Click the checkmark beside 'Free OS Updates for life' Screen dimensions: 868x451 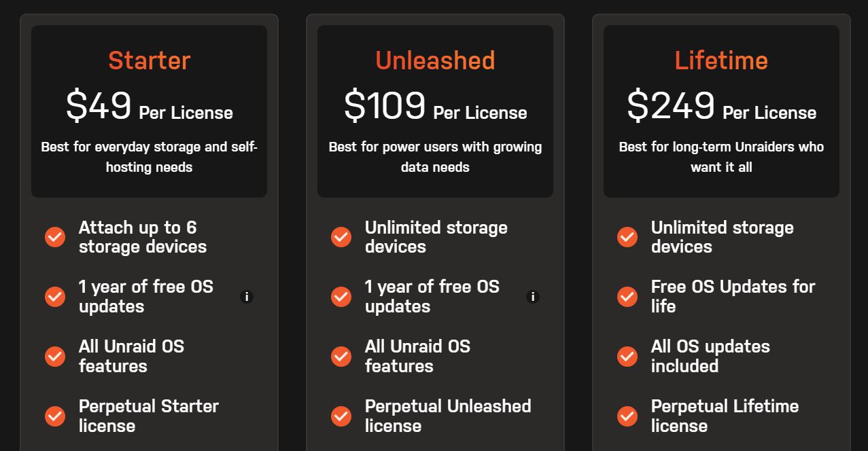point(627,296)
